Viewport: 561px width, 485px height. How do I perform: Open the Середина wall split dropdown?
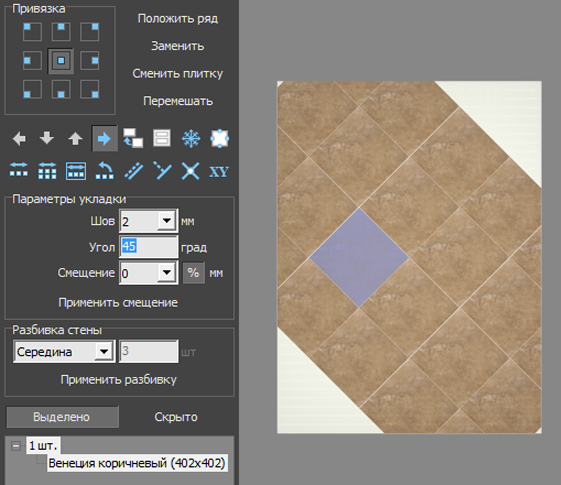pos(104,352)
